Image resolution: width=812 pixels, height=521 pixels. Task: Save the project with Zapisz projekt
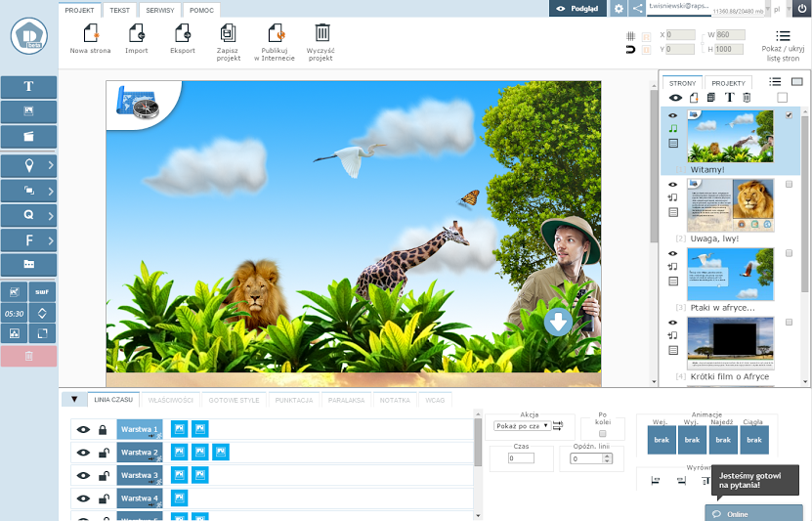point(228,35)
